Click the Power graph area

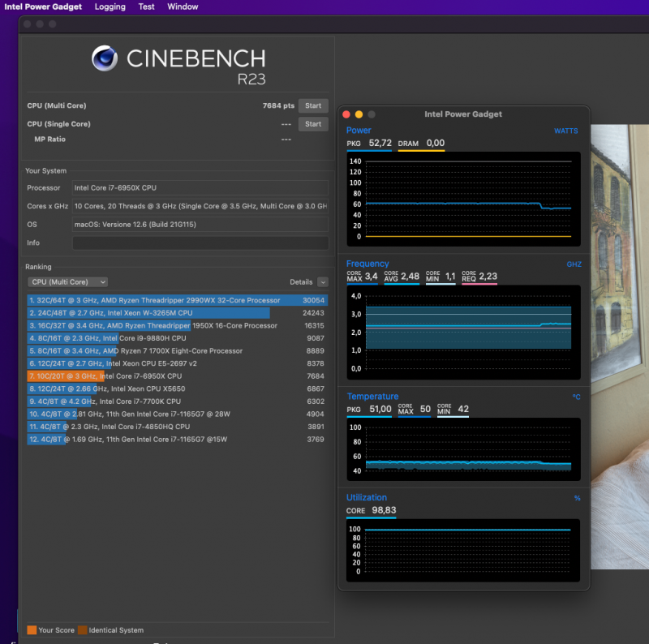pos(463,199)
